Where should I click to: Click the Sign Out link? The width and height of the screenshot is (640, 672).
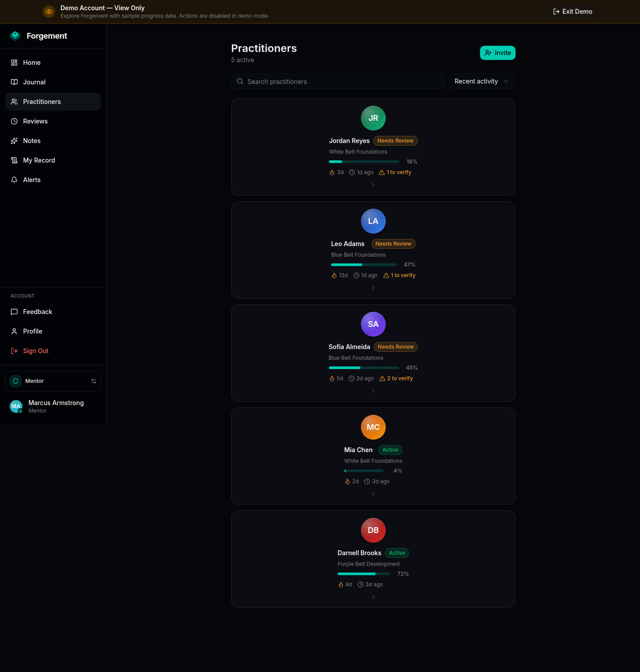(x=53, y=351)
